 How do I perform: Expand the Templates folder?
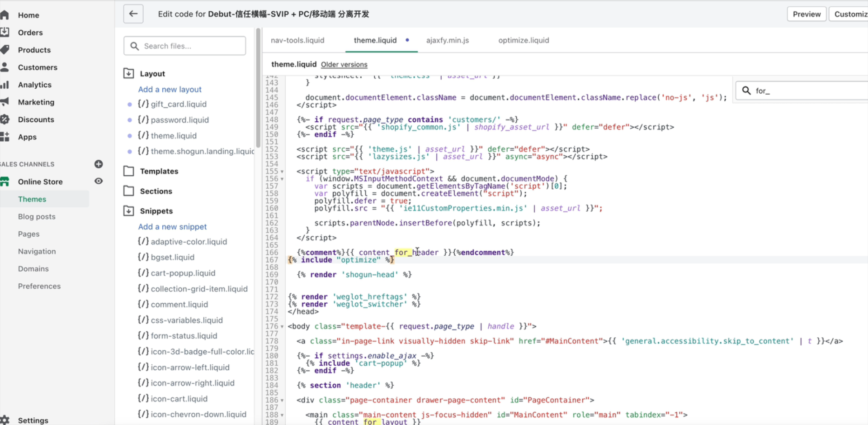click(x=129, y=171)
